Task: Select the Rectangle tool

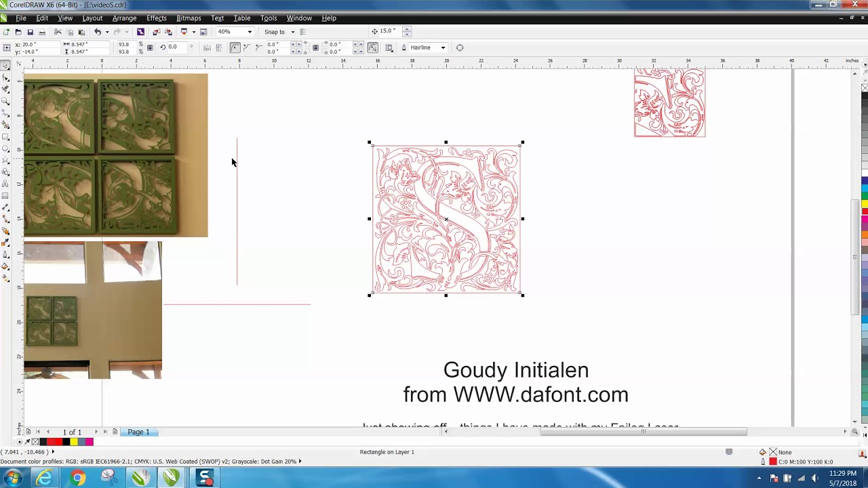Action: coord(6,136)
